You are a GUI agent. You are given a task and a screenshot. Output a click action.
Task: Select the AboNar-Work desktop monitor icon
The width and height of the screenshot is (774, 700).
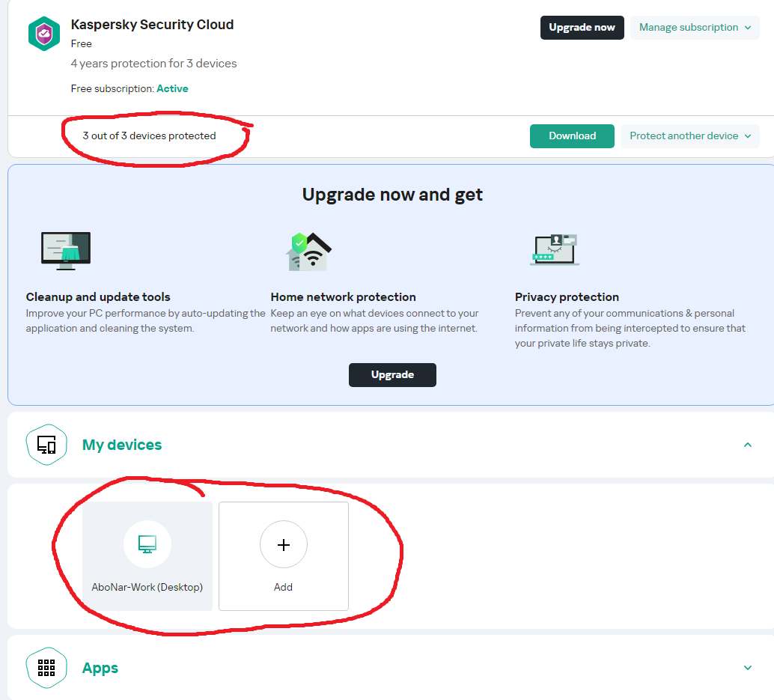pos(147,544)
